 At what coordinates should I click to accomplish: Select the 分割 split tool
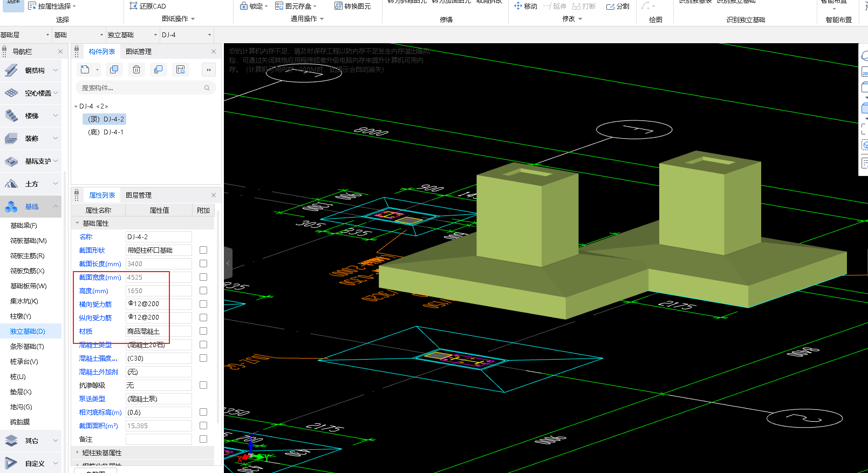(618, 6)
